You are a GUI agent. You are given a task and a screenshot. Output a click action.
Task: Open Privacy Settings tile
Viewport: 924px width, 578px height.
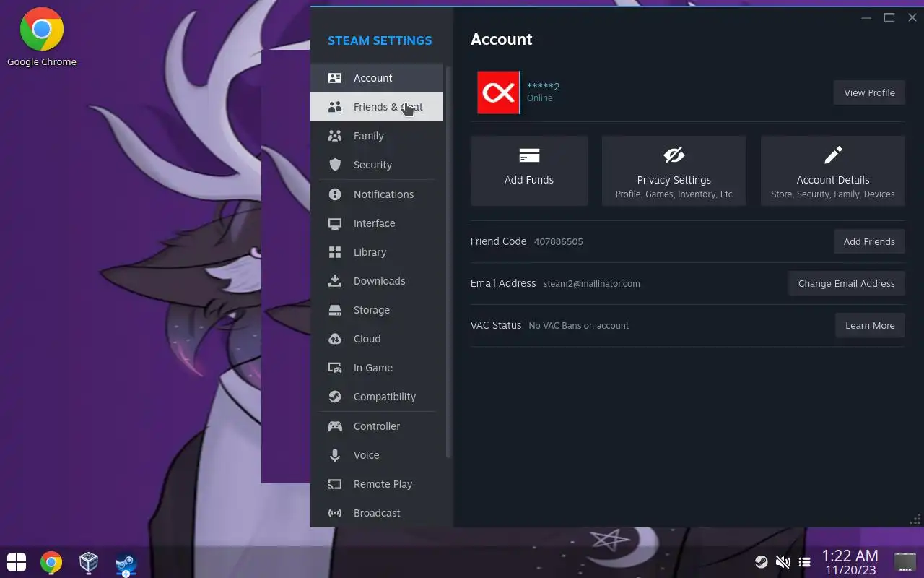[x=674, y=171]
